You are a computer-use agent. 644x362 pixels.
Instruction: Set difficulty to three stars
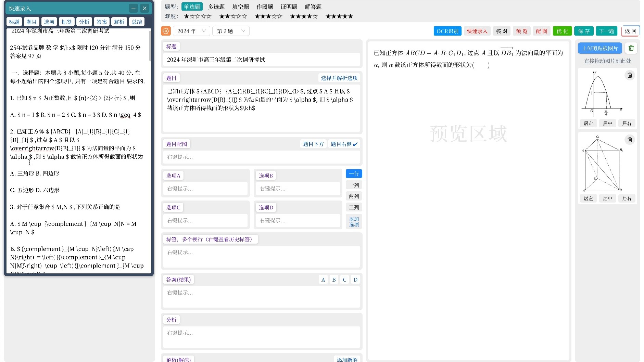(x=268, y=16)
